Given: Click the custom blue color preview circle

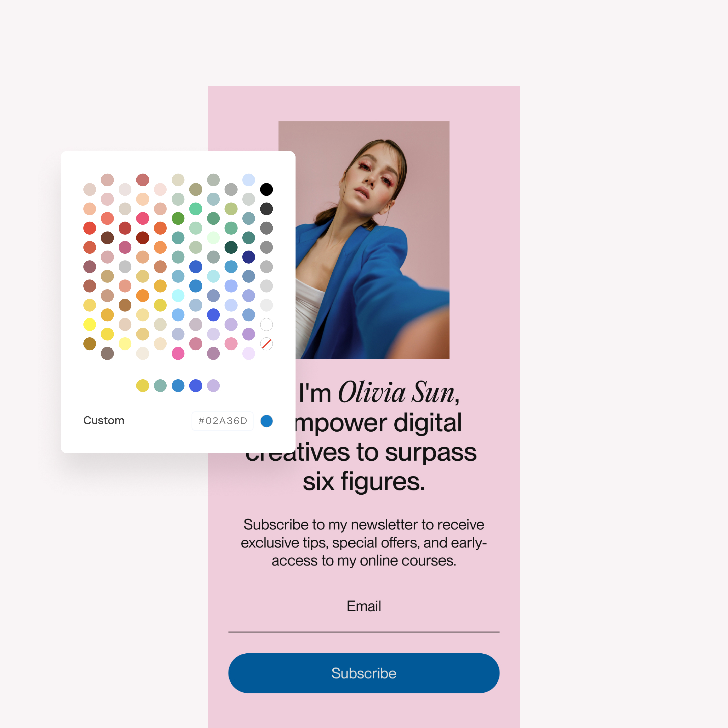Looking at the screenshot, I should [266, 421].
